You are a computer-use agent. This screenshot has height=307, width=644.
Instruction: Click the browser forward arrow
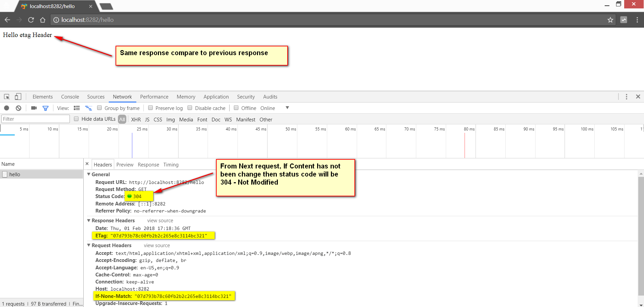19,20
